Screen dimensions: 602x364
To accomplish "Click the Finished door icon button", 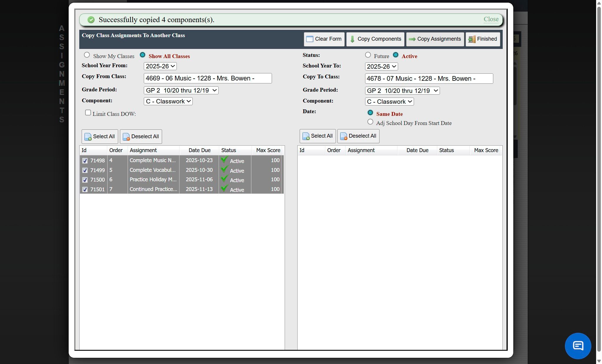I will (472, 39).
